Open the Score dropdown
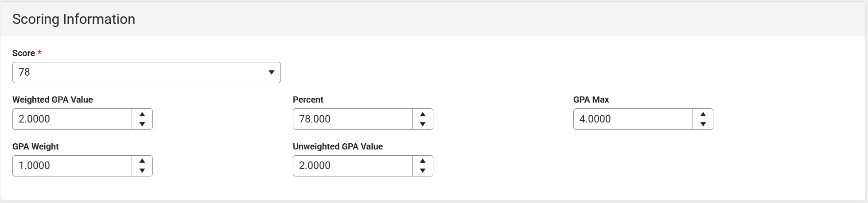Image resolution: width=868 pixels, height=203 pixels. tap(146, 73)
